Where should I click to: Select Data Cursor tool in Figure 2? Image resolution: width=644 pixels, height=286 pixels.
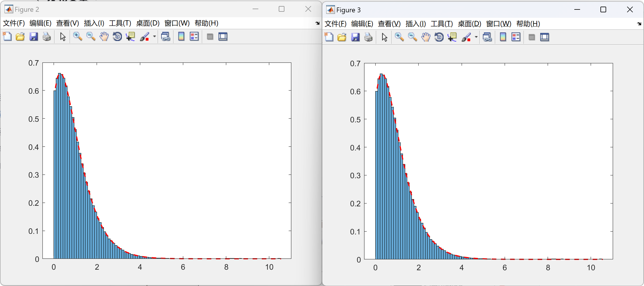tap(130, 37)
